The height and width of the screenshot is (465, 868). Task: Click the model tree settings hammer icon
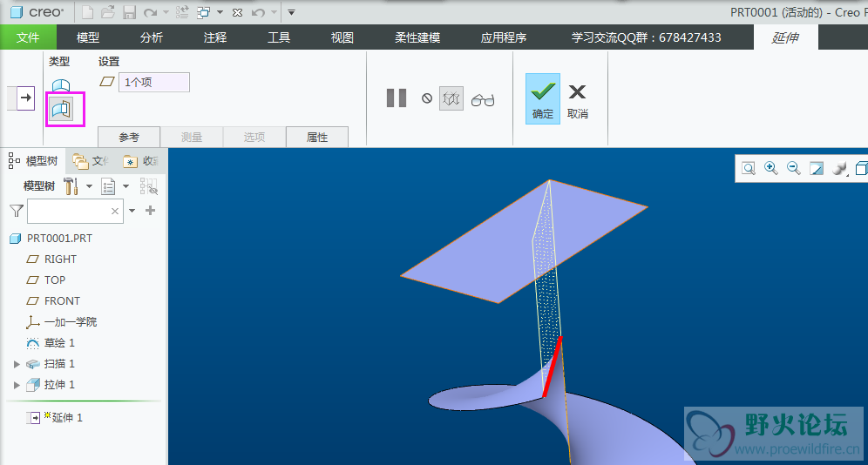tap(71, 186)
